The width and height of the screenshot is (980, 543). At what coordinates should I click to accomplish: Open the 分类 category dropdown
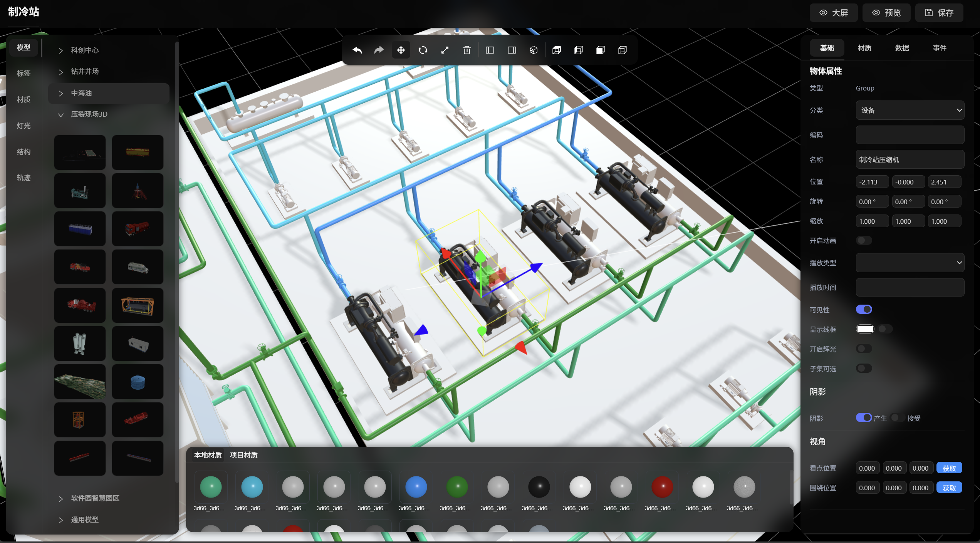click(910, 110)
